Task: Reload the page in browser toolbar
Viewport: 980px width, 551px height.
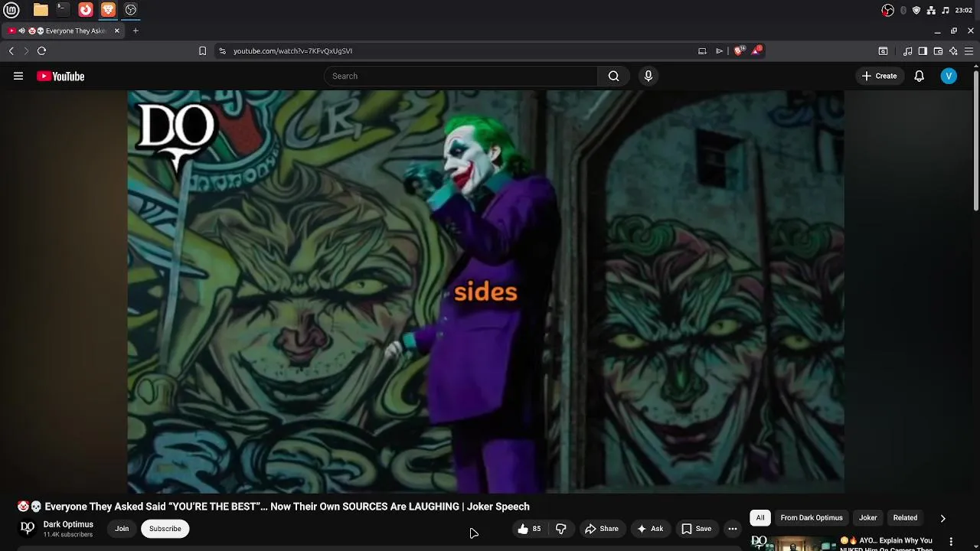Action: coord(41,51)
